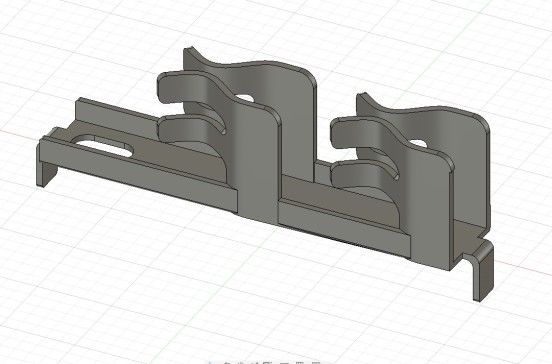Pick the small hole in the right clip
552x364 pixels.
pos(418,144)
